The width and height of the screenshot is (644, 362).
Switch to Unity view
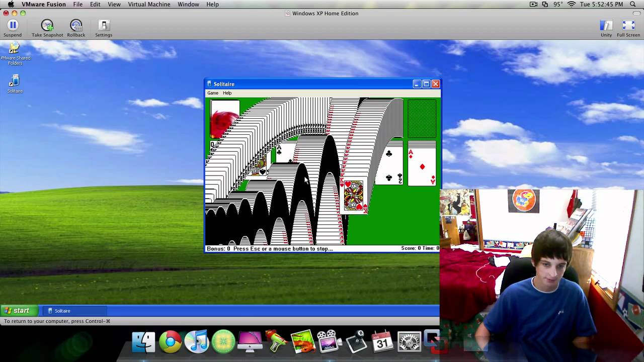(606, 28)
